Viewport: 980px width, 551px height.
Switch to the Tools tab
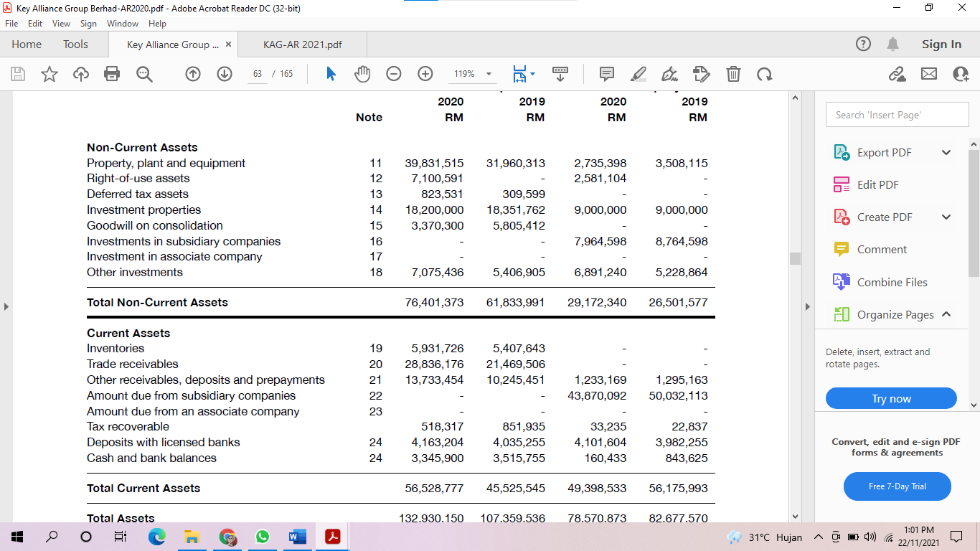[x=75, y=44]
